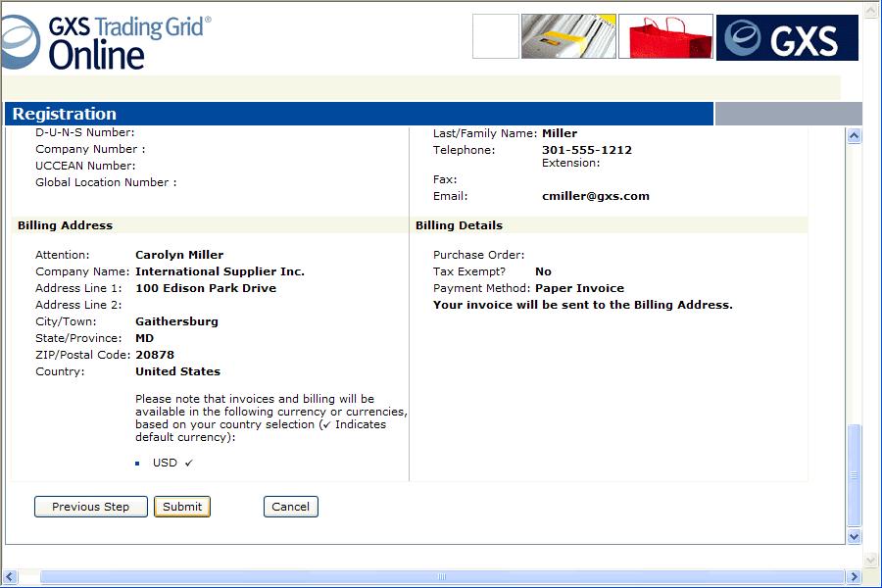Click the Billing Details section header
The height and width of the screenshot is (588, 882).
click(x=459, y=225)
